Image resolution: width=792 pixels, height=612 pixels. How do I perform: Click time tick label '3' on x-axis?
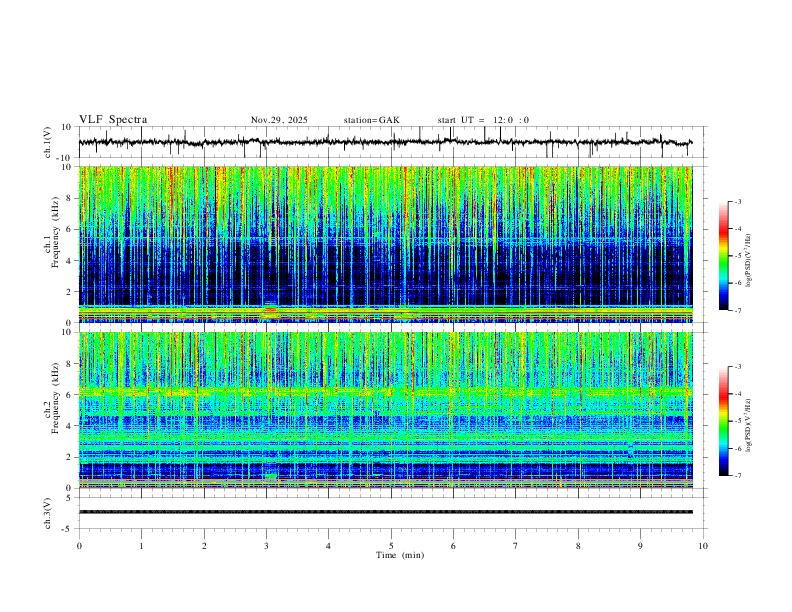click(x=266, y=546)
